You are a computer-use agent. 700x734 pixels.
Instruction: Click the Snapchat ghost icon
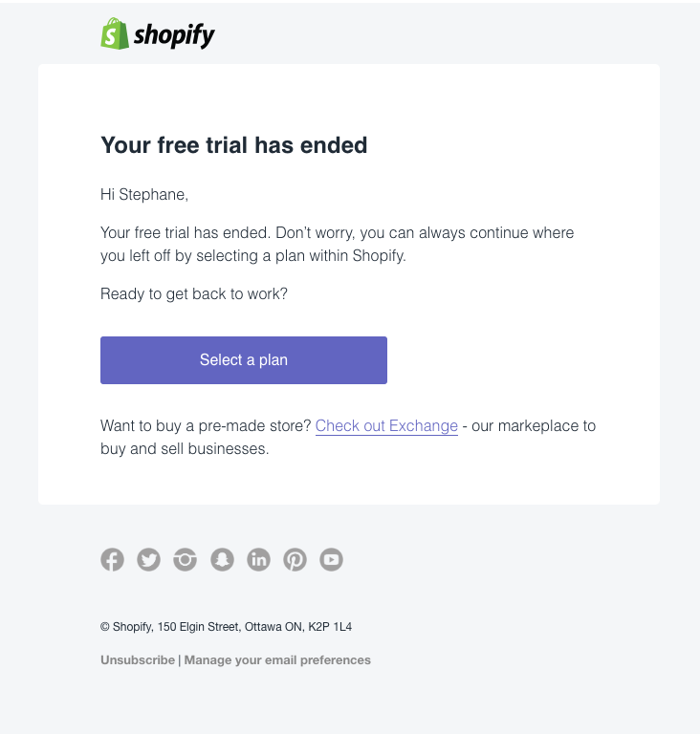click(222, 559)
